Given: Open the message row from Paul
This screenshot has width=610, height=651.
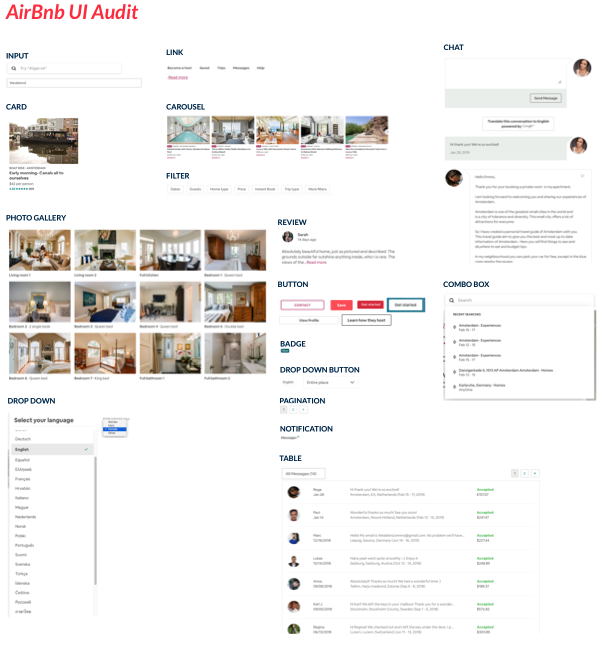Looking at the screenshot, I should [x=410, y=515].
